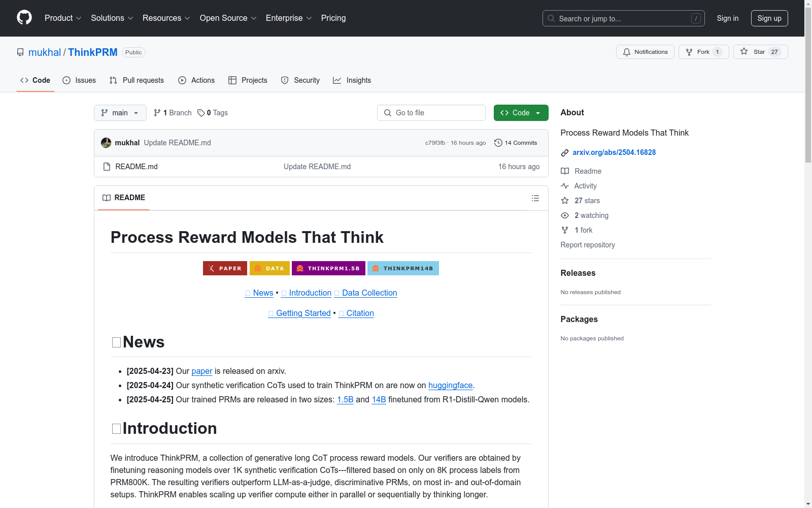Screen dimensions: 812x508
Task: Open the Releases heading link
Action: coord(578,273)
